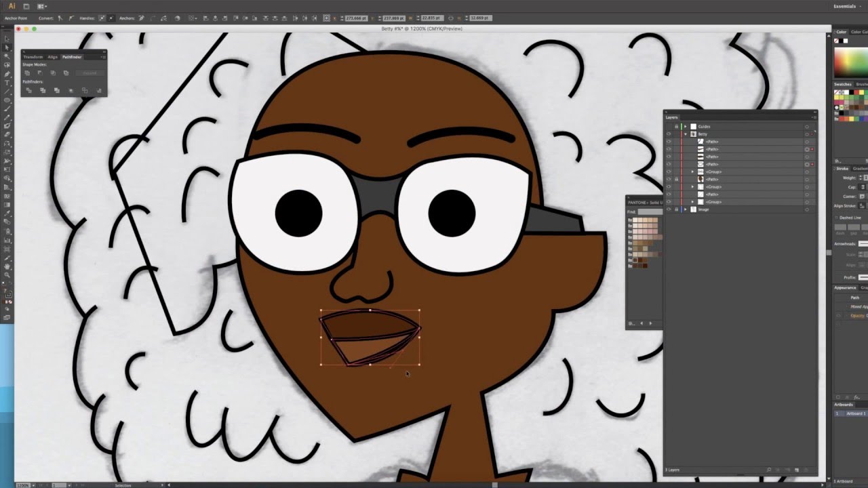Convert selected anchor points to corner
Viewport: 868px width, 488px height.
point(60,18)
